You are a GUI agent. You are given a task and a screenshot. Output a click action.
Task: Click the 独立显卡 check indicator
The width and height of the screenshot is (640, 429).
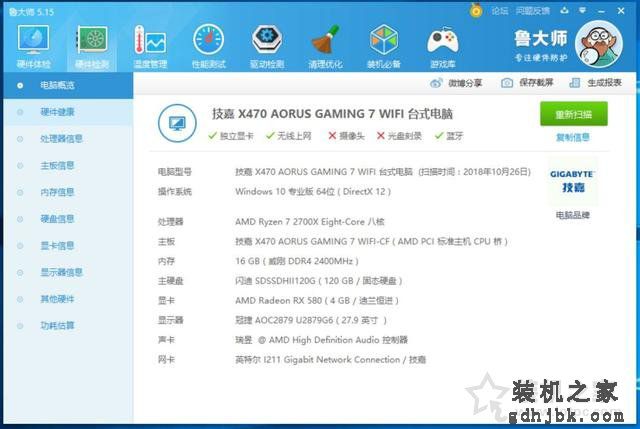point(231,136)
